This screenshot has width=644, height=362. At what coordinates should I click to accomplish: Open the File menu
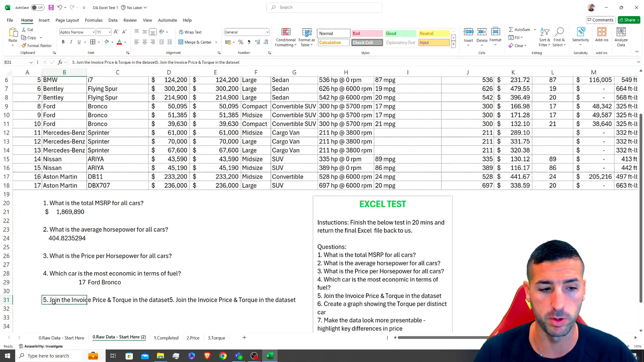[10, 20]
